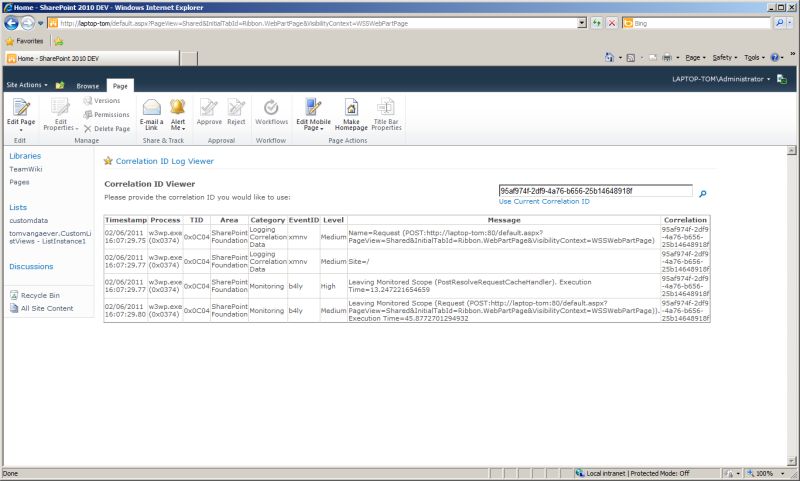Expand the zoom level 100% dropdown

(x=782, y=473)
